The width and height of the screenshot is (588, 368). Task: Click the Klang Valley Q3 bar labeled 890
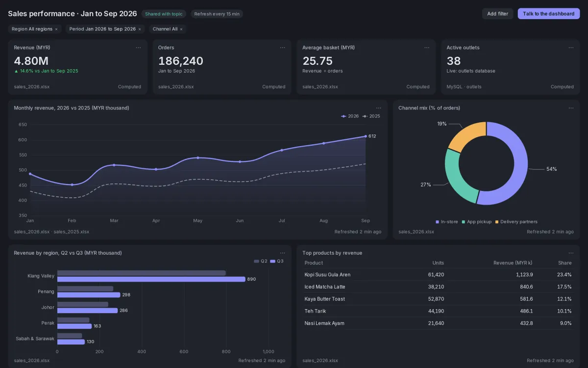(151, 279)
